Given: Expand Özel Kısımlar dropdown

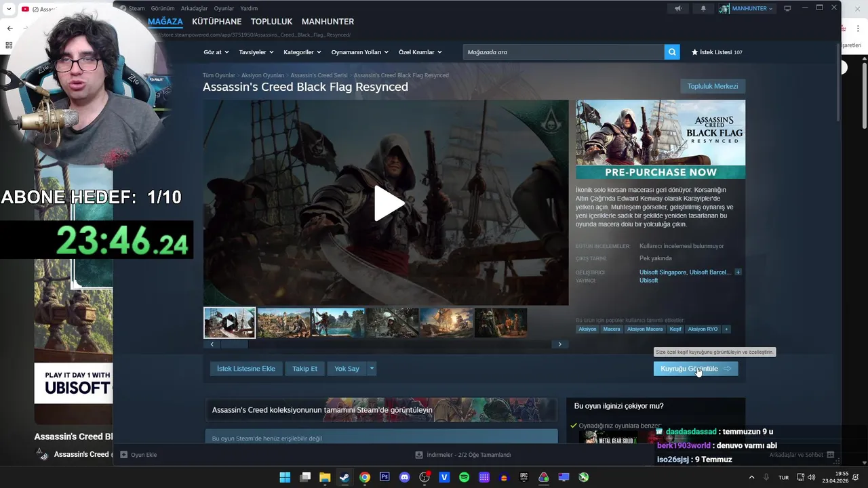Looking at the screenshot, I should [420, 52].
